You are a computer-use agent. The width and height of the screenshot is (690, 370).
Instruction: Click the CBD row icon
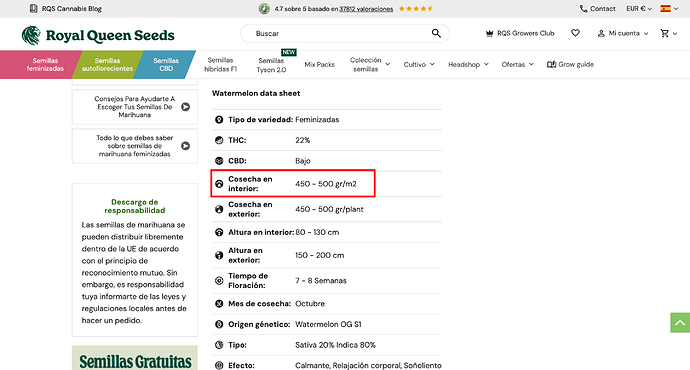tap(219, 161)
